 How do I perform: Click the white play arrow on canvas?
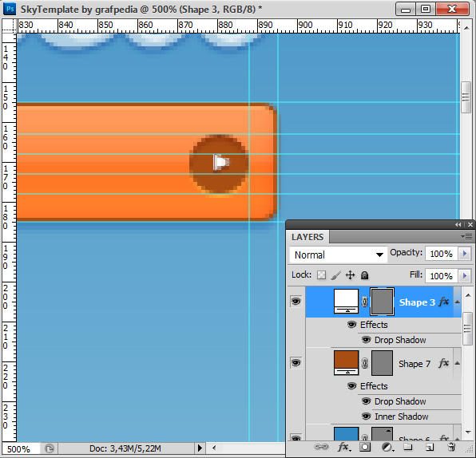click(x=221, y=162)
